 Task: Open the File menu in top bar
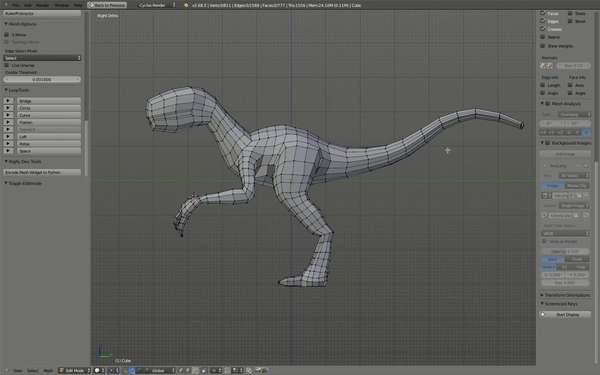click(x=15, y=5)
